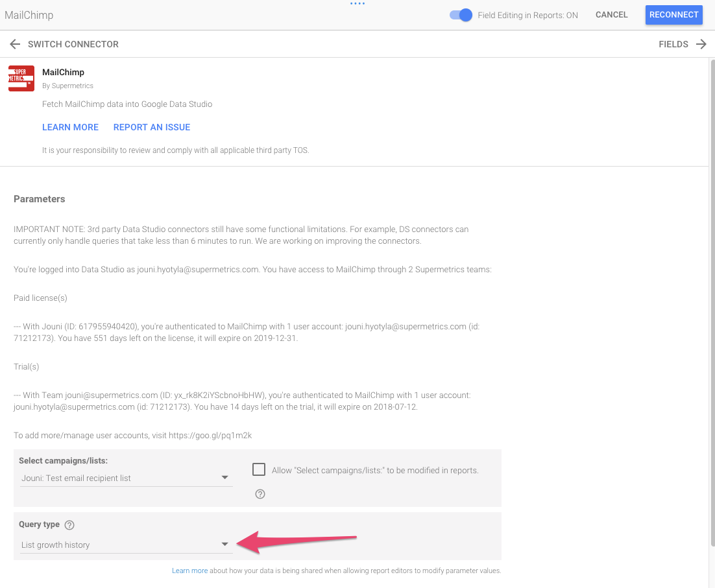The height and width of the screenshot is (588, 715).
Task: Click the back arrow beside Switch Connector
Action: click(15, 44)
